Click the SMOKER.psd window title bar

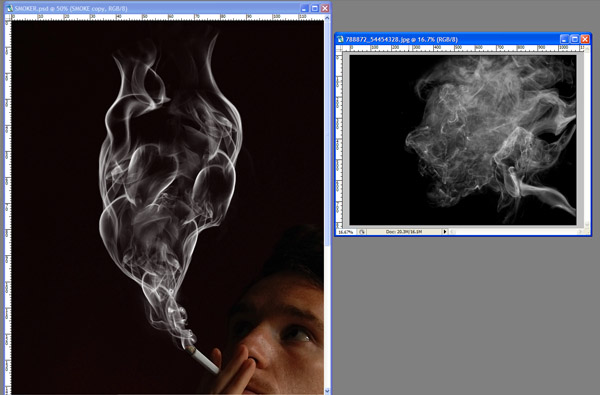[168, 8]
